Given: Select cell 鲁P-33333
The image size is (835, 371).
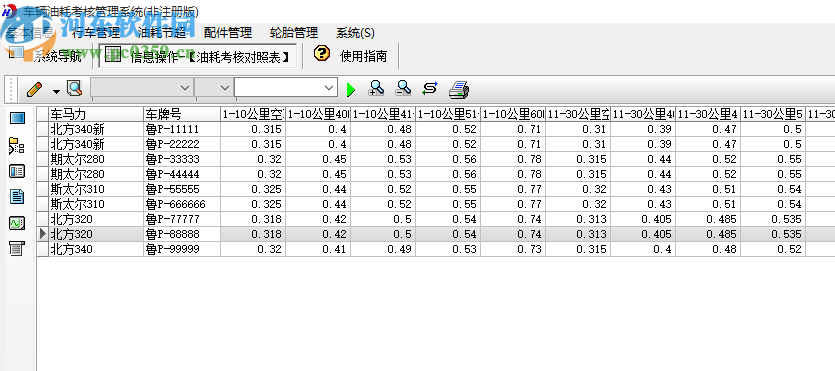Looking at the screenshot, I should (182, 159).
